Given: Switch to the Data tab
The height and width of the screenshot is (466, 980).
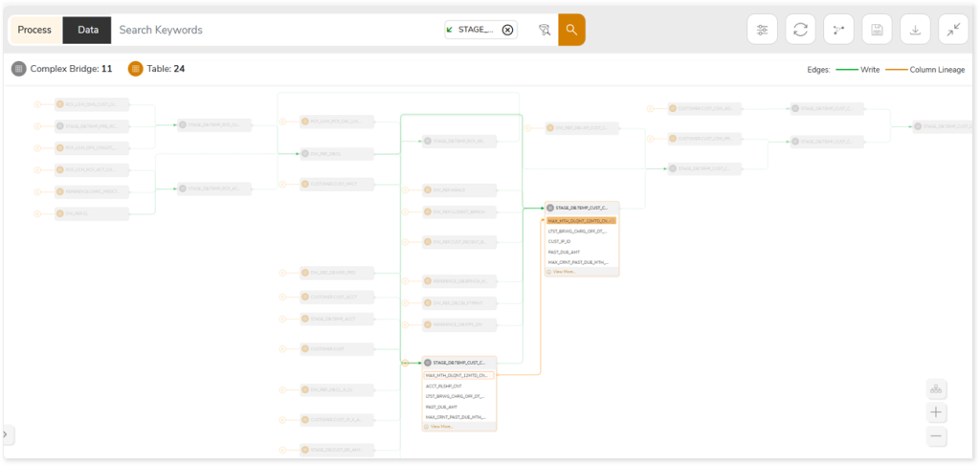Looking at the screenshot, I should pyautogui.click(x=88, y=30).
